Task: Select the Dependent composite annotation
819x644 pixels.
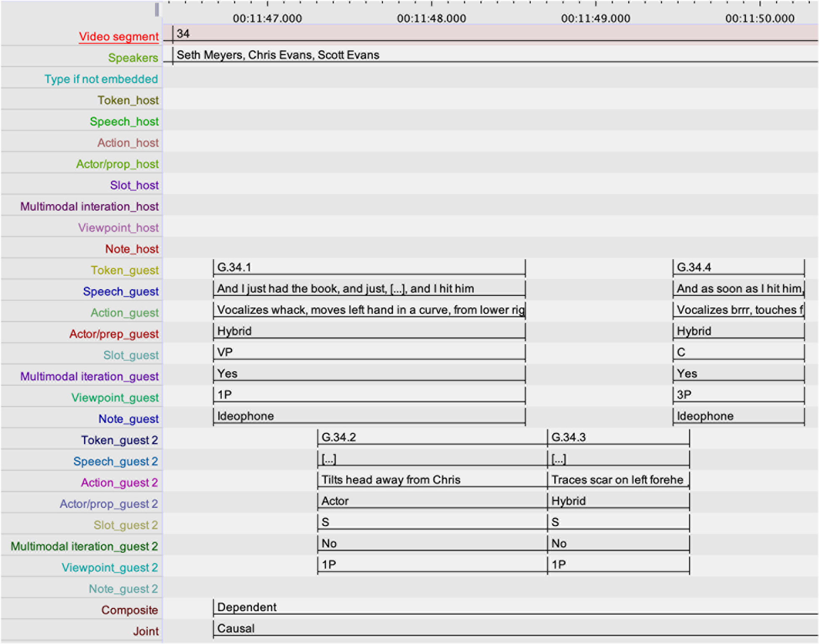Action: point(515,607)
